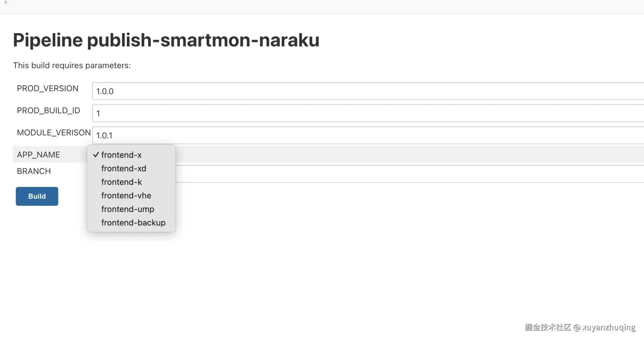Focus the PROD_VERSION field showing 1.0.0
Image resolution: width=644 pixels, height=341 pixels.
[368, 91]
